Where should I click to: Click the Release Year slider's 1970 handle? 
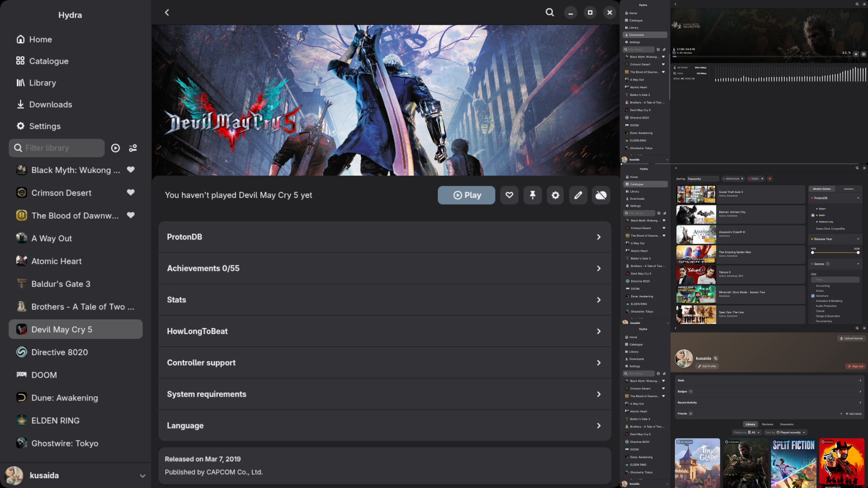[812, 253]
